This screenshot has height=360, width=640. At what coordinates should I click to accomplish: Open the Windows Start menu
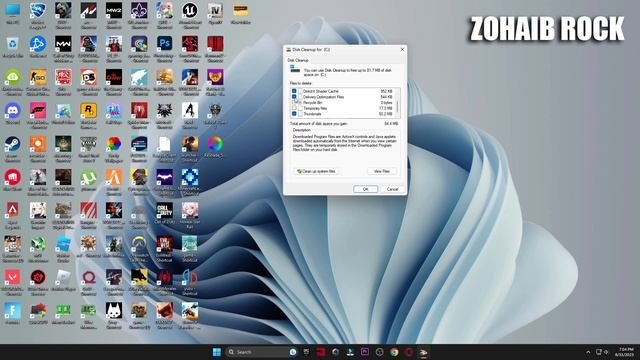point(217,352)
